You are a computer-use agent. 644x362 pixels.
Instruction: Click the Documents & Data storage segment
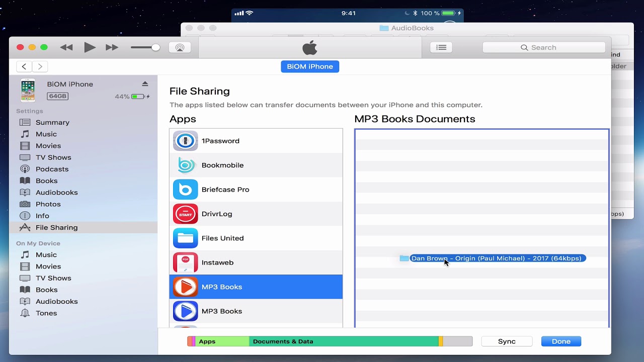point(344,341)
